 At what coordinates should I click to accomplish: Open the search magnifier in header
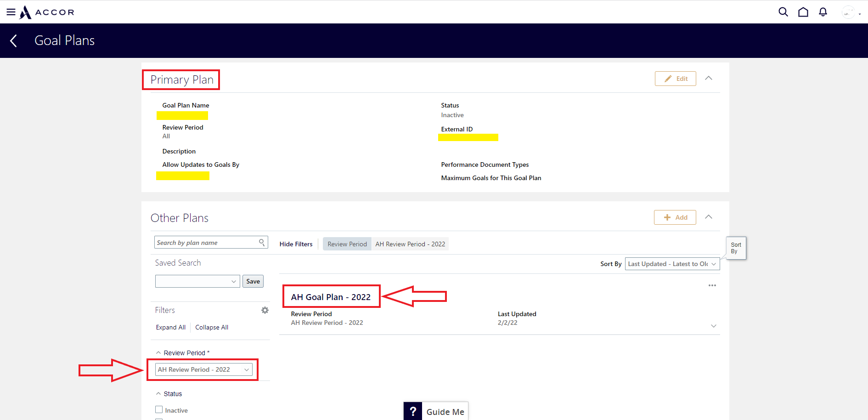[x=783, y=12]
